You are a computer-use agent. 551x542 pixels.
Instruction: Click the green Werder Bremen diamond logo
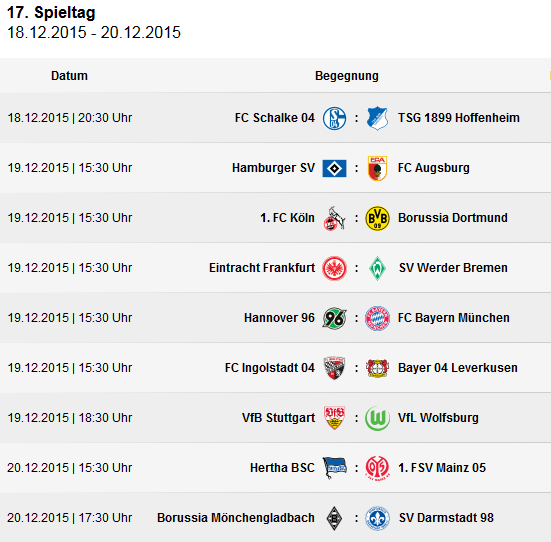(x=377, y=268)
